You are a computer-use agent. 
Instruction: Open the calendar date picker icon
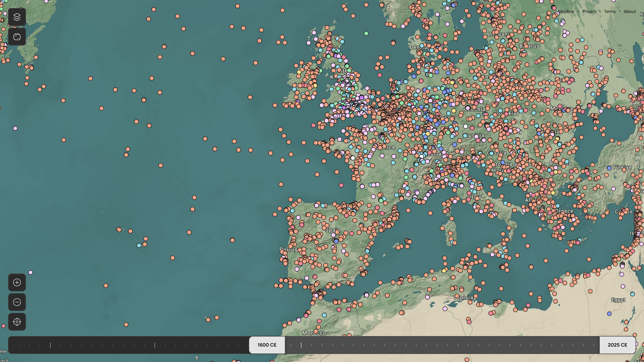17,37
